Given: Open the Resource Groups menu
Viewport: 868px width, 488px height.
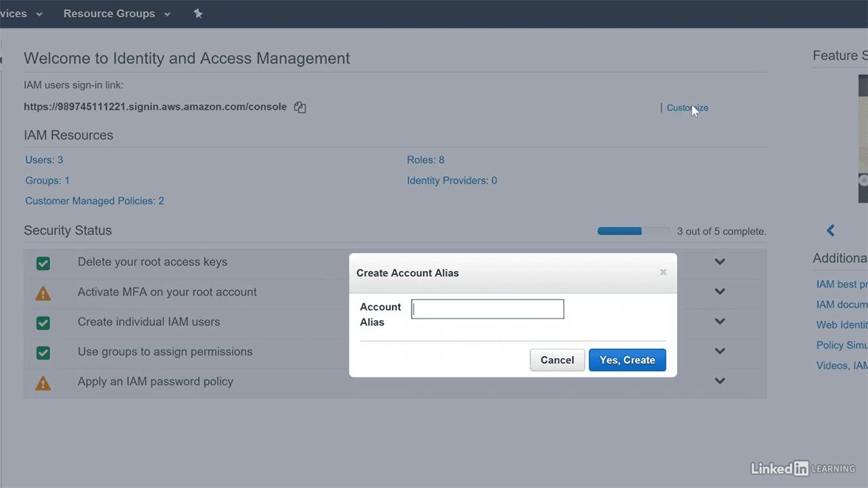Looking at the screenshot, I should [x=116, y=14].
